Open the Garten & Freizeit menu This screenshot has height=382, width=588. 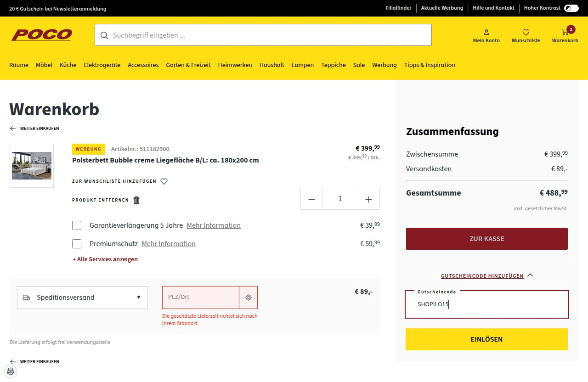[x=188, y=65]
